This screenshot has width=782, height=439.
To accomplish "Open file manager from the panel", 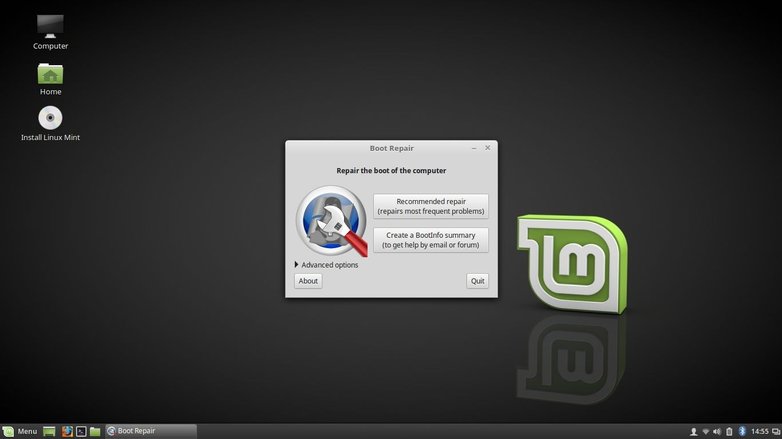I will (95, 432).
